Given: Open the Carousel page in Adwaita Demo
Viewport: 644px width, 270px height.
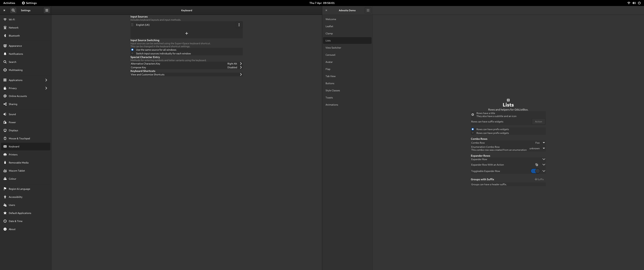Looking at the screenshot, I should pyautogui.click(x=330, y=55).
